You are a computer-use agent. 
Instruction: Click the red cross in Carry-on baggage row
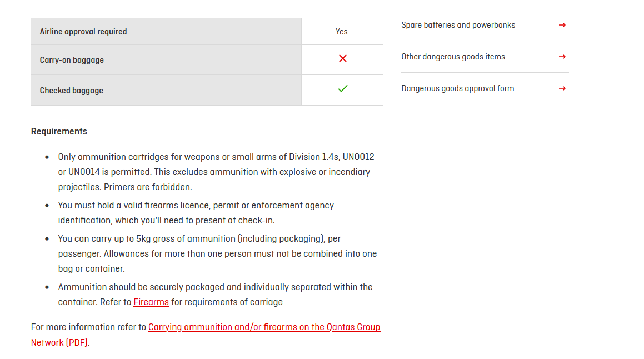342,58
